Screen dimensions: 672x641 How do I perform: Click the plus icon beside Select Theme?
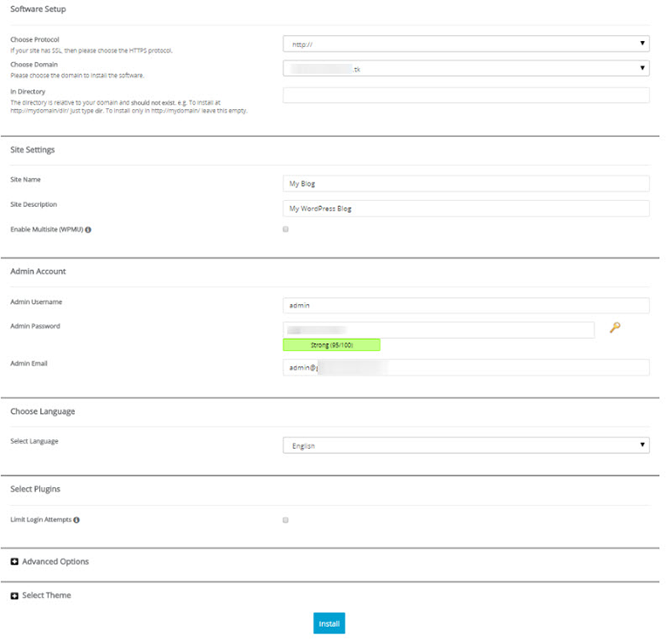[15, 596]
